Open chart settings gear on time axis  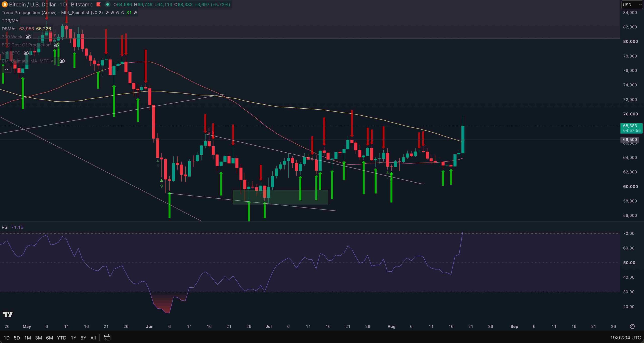(632, 326)
